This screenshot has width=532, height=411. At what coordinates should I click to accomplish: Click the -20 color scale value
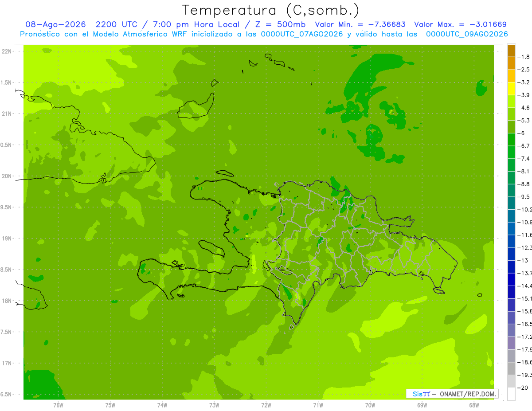point(522,388)
